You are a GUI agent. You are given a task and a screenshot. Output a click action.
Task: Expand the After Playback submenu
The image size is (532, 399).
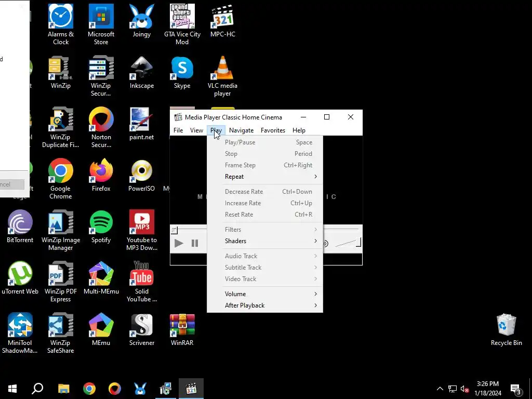point(264,305)
